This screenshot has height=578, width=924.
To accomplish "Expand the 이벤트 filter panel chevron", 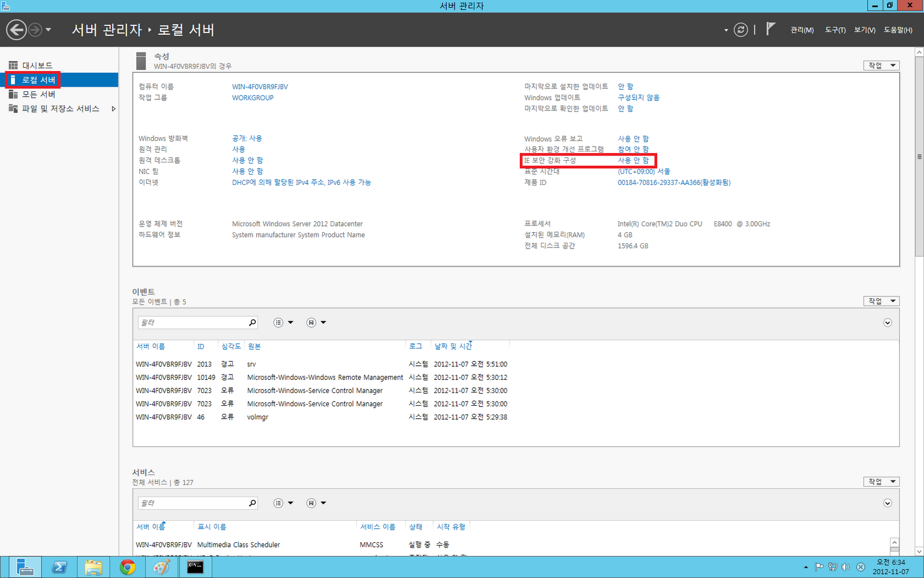I will click(888, 323).
